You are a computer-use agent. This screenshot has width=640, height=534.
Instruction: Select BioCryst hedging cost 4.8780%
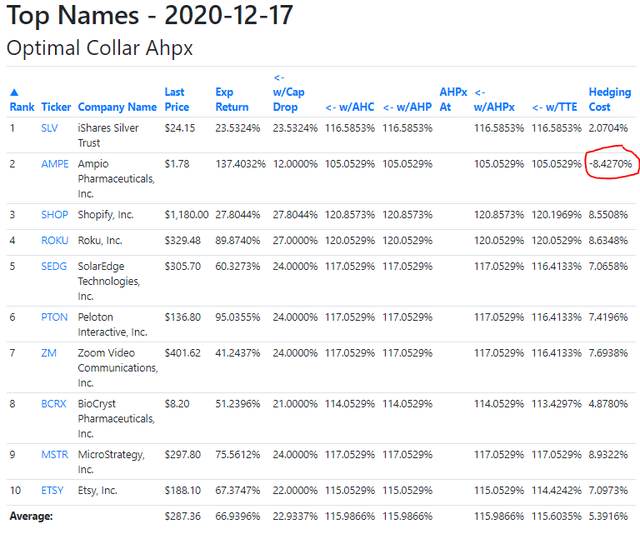pyautogui.click(x=608, y=404)
